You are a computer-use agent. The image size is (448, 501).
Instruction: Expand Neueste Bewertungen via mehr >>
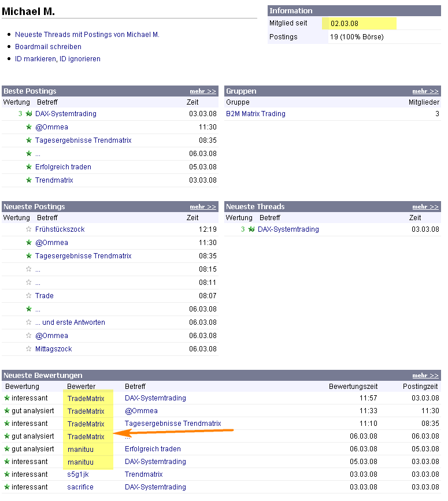[426, 375]
